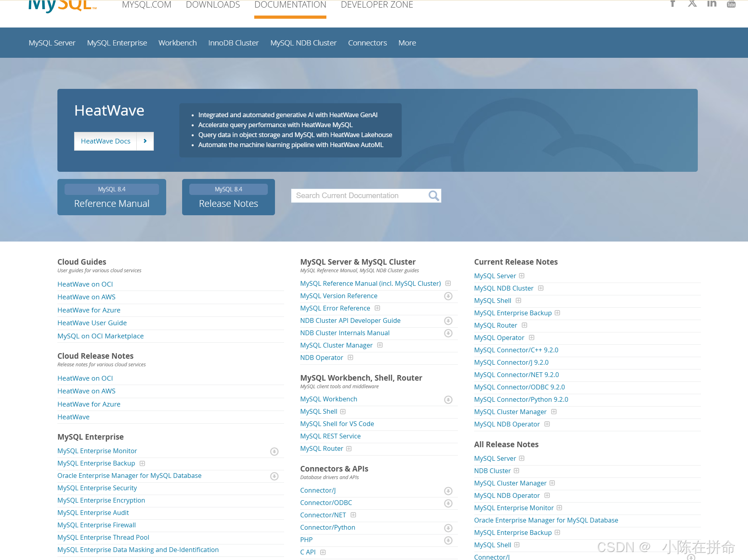Screen dimensions: 748x560
Task: Click the download icon for MySQL Version Reference
Action: click(448, 296)
